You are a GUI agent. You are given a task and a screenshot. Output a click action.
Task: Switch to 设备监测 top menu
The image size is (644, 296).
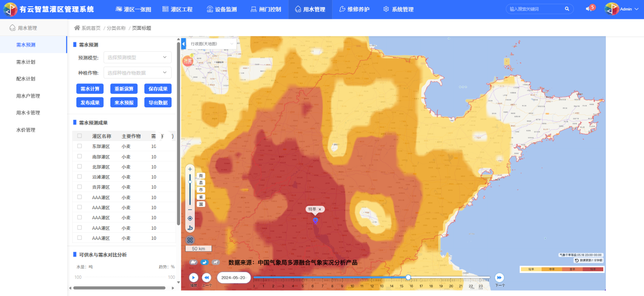pyautogui.click(x=222, y=9)
